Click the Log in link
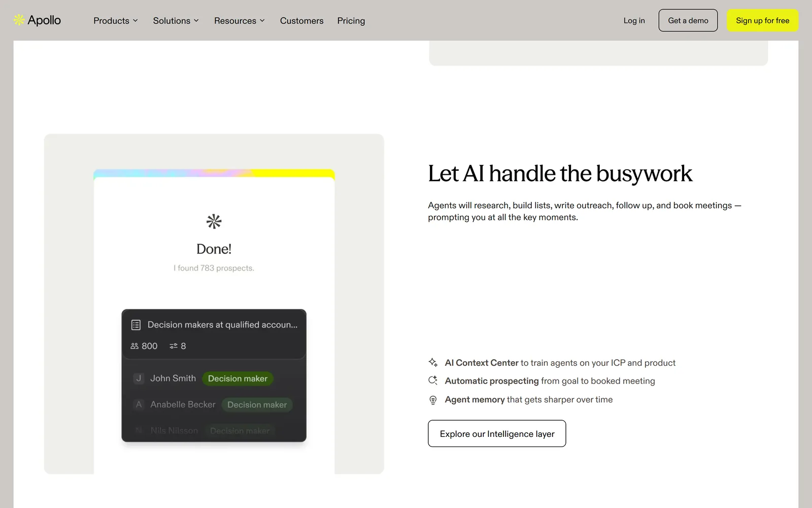The width and height of the screenshot is (812, 508). pos(634,20)
